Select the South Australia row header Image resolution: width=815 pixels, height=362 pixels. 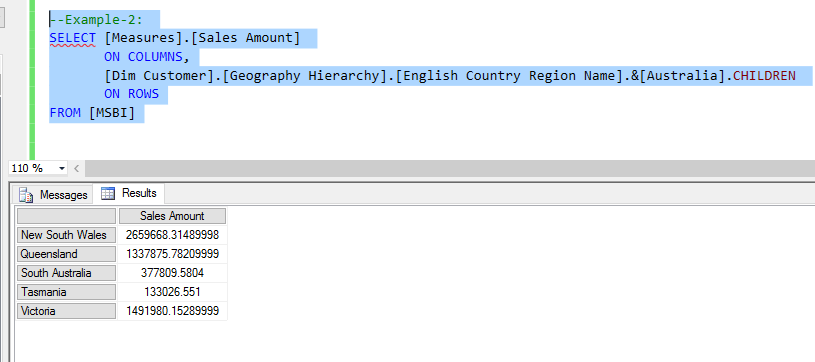pyautogui.click(x=66, y=273)
